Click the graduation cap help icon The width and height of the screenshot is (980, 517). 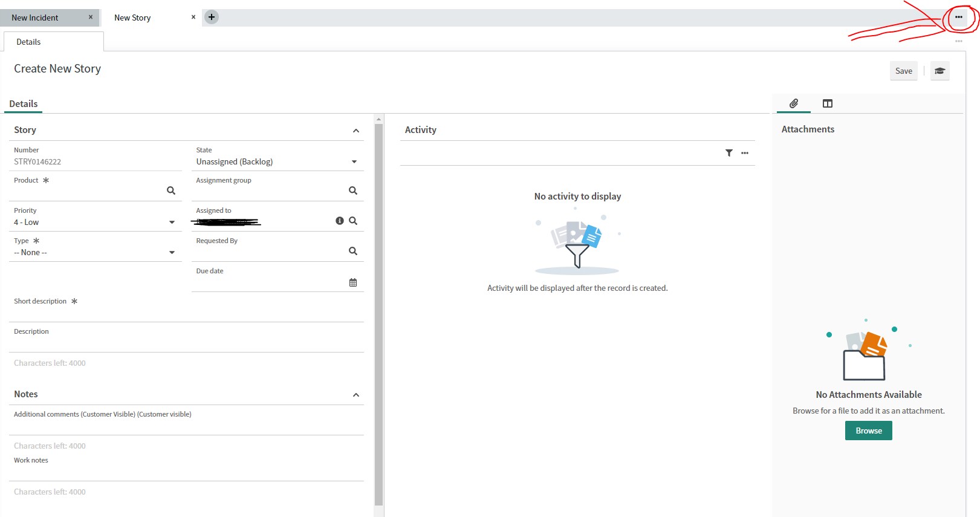pyautogui.click(x=939, y=71)
